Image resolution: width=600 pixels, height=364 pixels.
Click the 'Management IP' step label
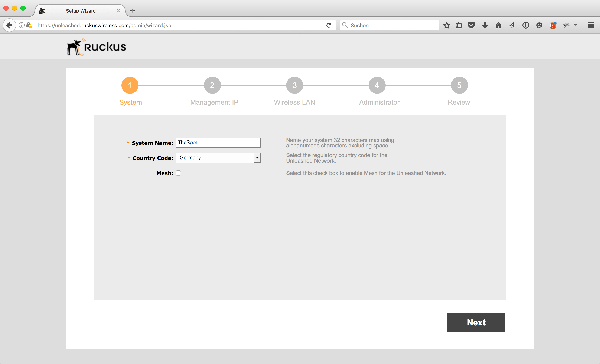(214, 102)
